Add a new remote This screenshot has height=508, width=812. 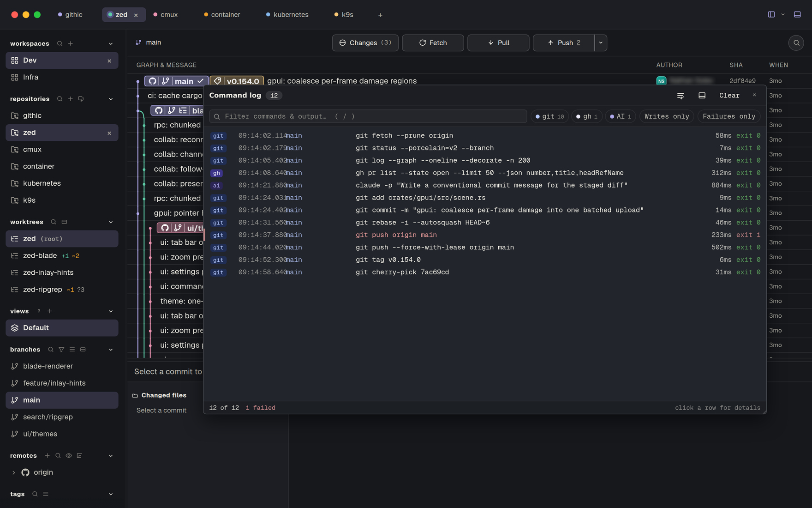coord(47,456)
